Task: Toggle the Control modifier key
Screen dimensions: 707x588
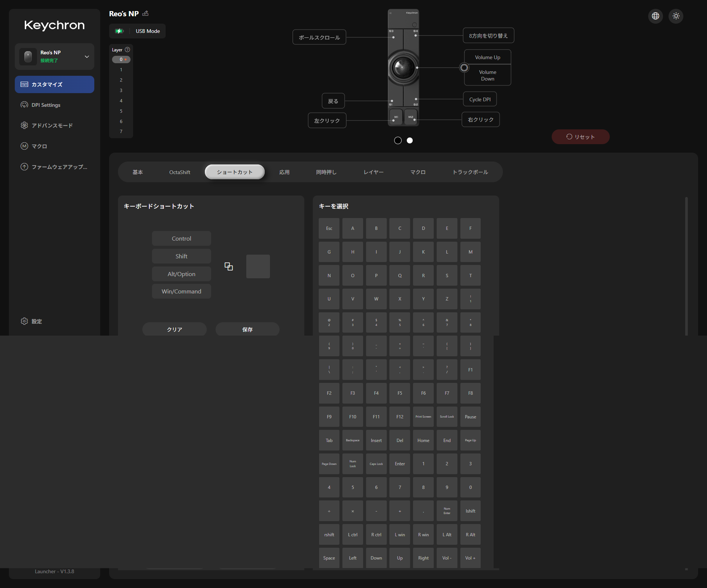Action: (182, 238)
